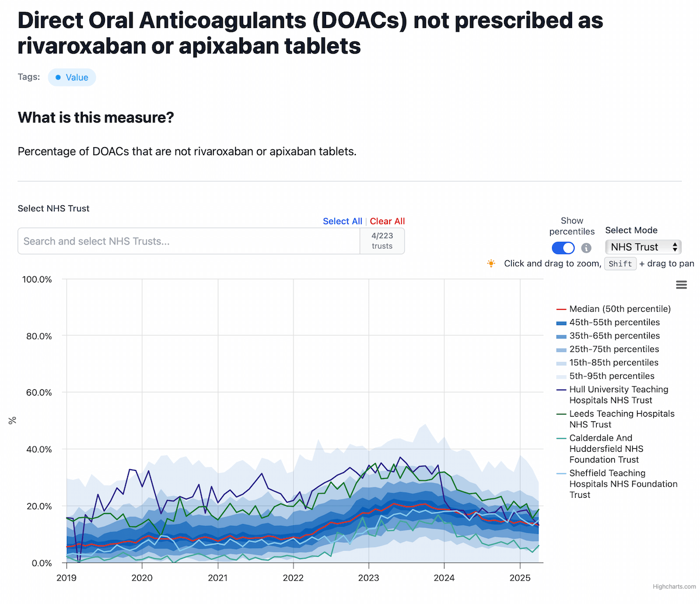The height and width of the screenshot is (604, 700).
Task: Click the blue dot in the Value tag
Action: tap(58, 78)
